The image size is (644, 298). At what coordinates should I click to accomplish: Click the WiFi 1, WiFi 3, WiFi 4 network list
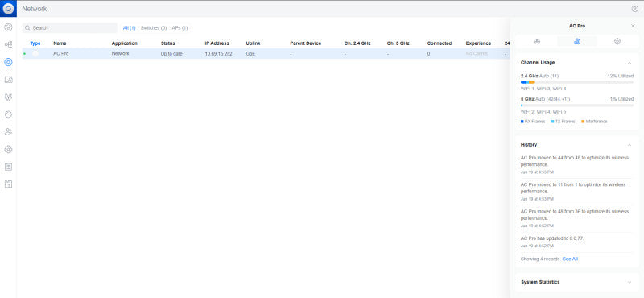543,89
